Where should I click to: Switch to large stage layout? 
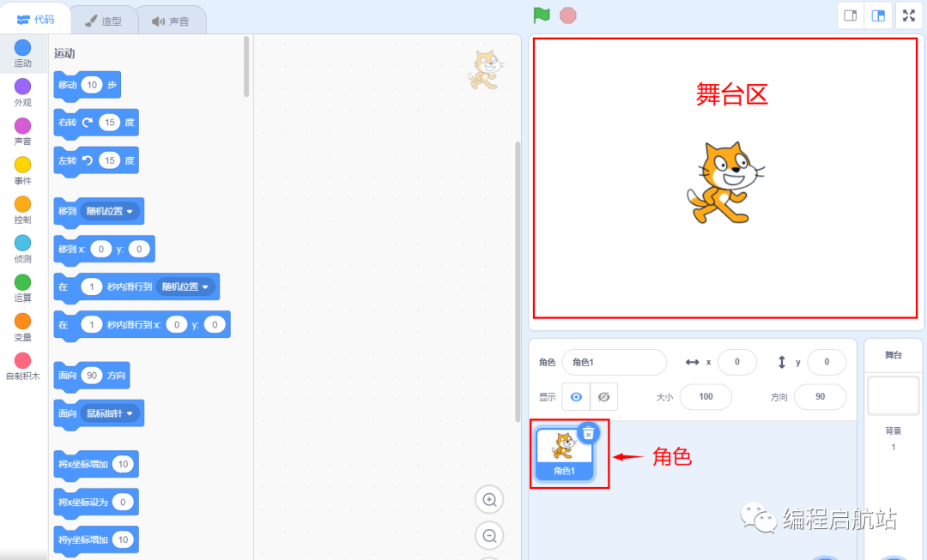coord(878,16)
